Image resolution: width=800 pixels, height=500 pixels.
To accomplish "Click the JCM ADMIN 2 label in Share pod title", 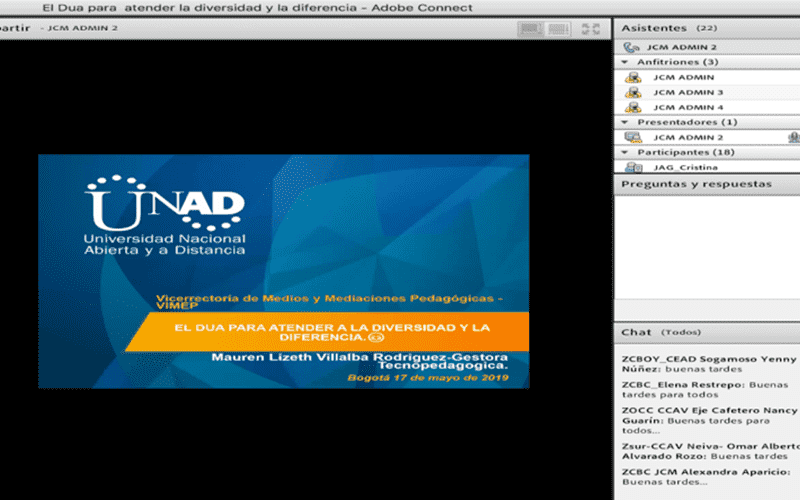I will tap(83, 28).
